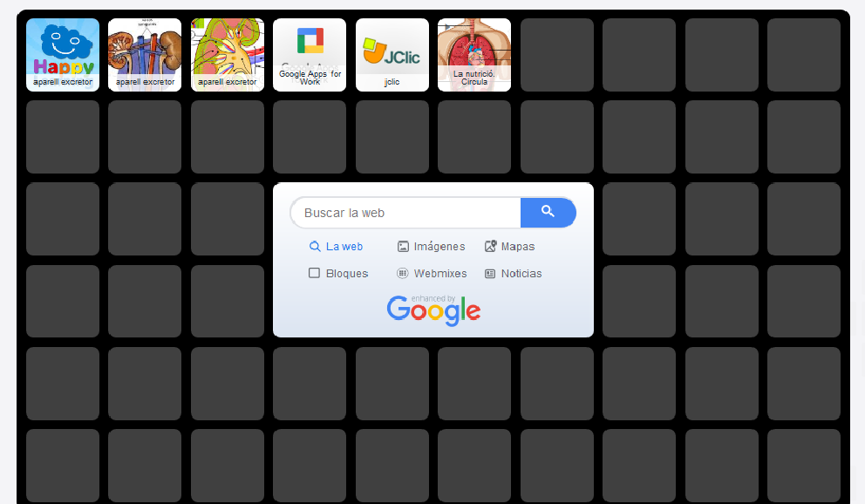Open the kidneys diagram aparell excretor tile

[145, 55]
